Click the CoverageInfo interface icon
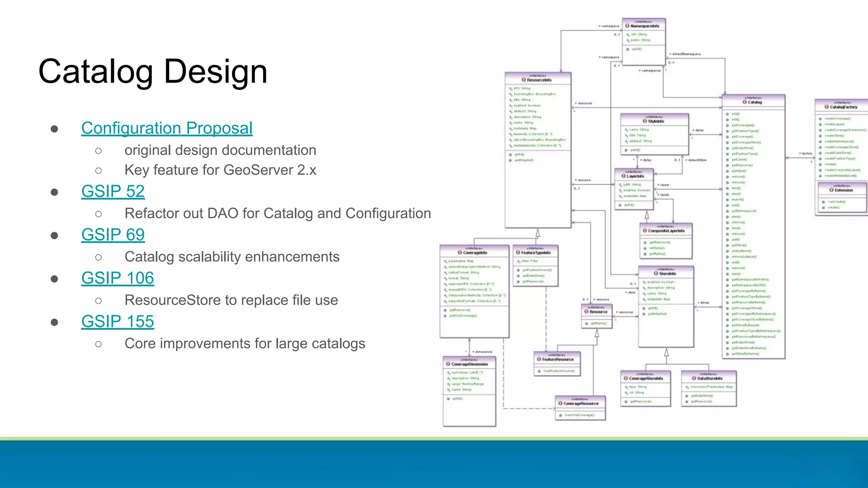 460,252
